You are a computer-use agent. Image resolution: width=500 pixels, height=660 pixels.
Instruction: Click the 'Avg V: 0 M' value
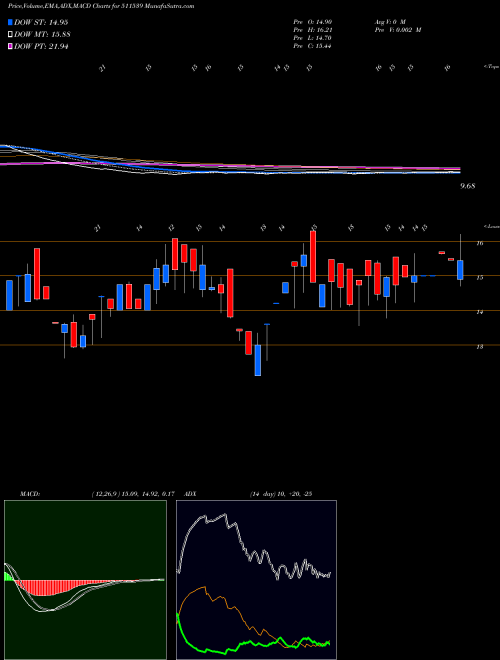point(389,21)
